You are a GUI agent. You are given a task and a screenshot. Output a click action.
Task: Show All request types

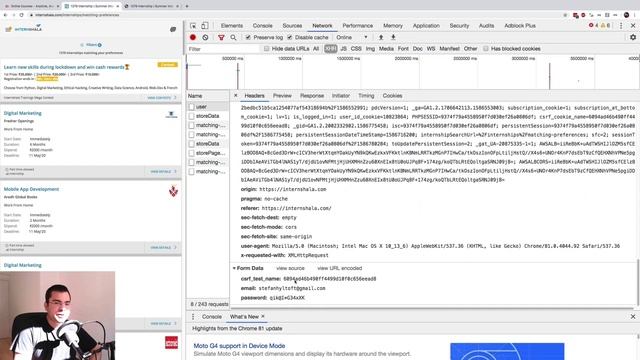pos(316,49)
